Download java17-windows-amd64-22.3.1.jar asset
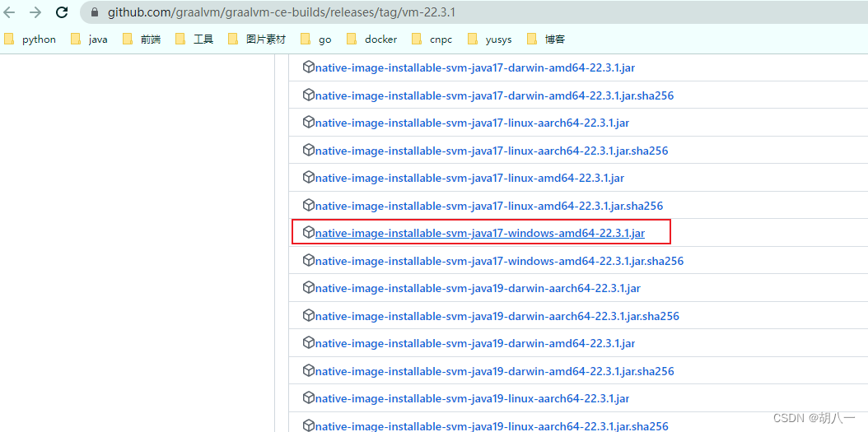868x432 pixels. click(x=480, y=234)
